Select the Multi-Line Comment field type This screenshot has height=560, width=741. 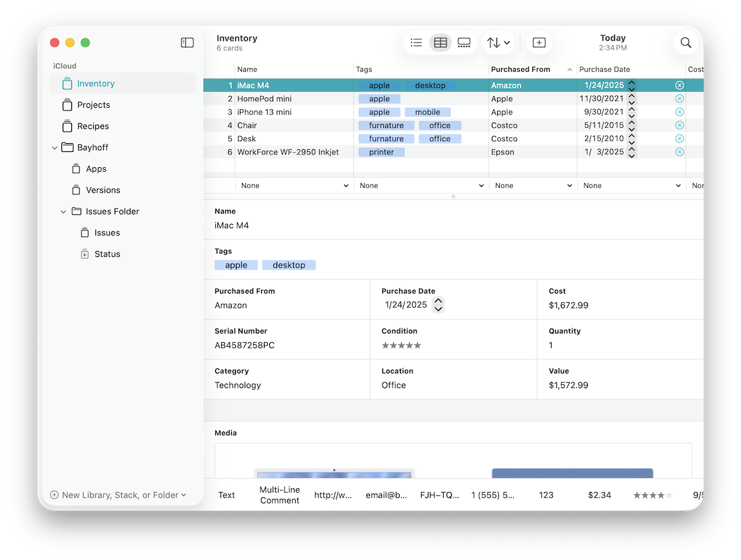(279, 495)
